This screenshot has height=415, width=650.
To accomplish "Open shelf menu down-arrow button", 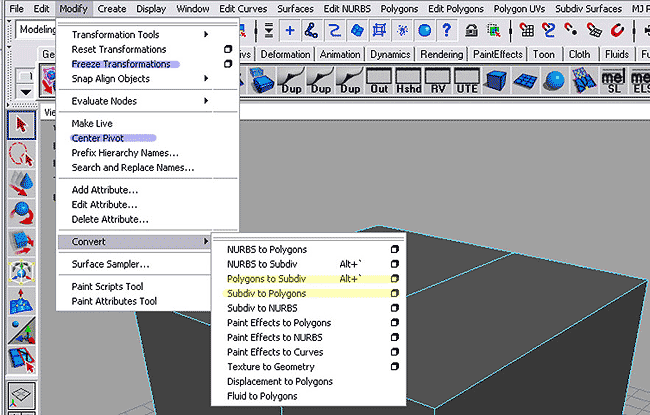I will (x=26, y=91).
